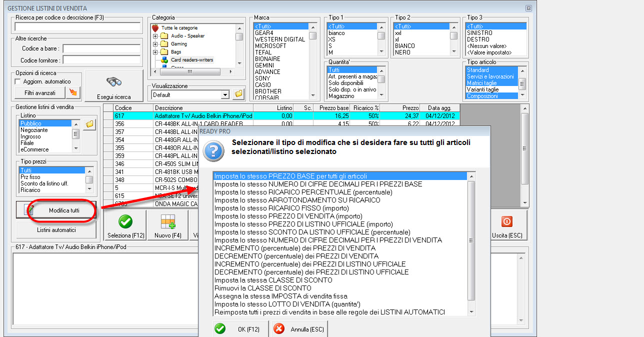This screenshot has width=644, height=337.
Task: Click the binoculars Esegui ricerca button
Action: click(114, 86)
